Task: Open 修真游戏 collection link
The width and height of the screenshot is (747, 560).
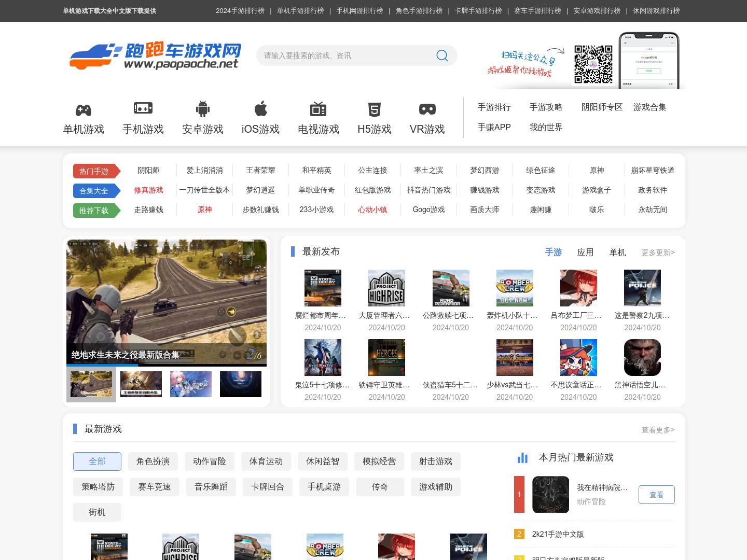Action: 149,190
